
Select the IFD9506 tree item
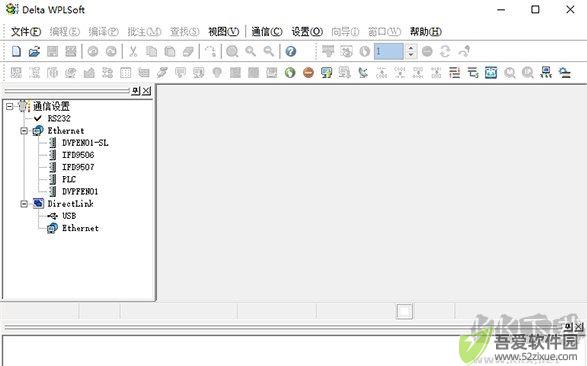pyautogui.click(x=78, y=155)
